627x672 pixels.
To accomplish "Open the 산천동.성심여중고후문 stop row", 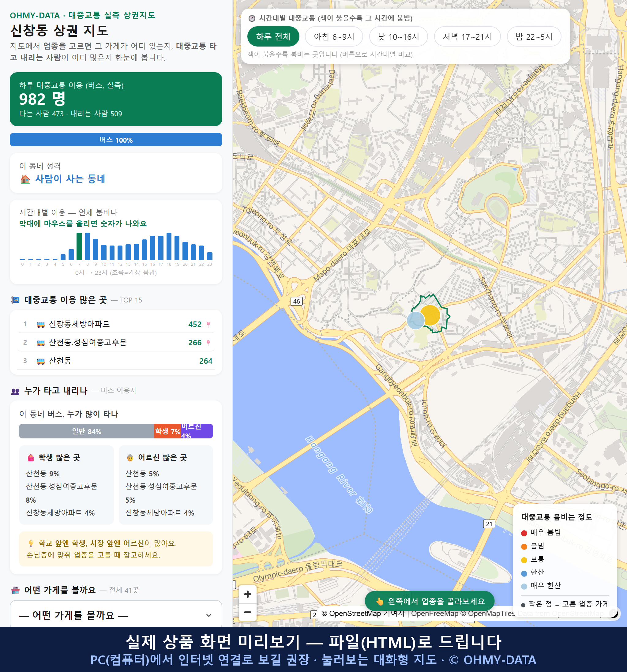I will pos(116,342).
